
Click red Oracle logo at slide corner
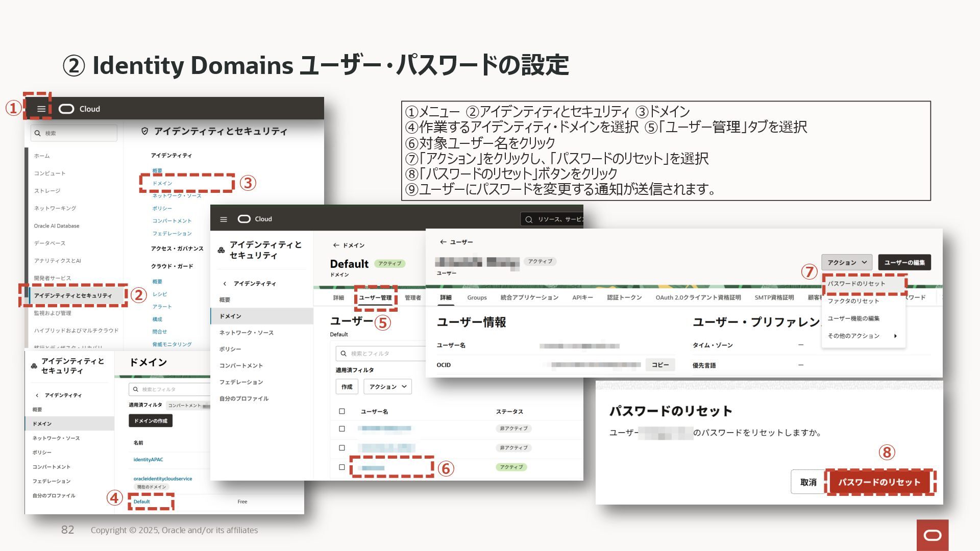click(x=932, y=535)
